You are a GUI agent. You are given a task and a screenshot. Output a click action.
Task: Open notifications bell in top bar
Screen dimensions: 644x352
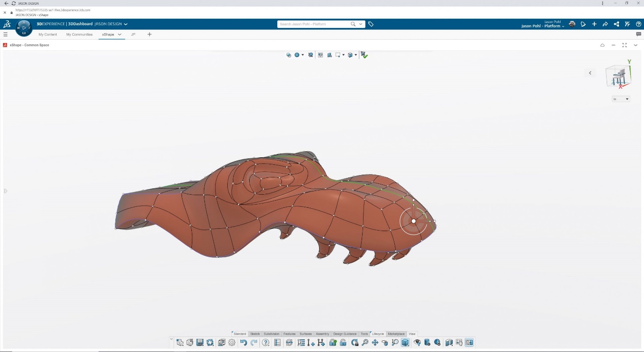coord(583,24)
